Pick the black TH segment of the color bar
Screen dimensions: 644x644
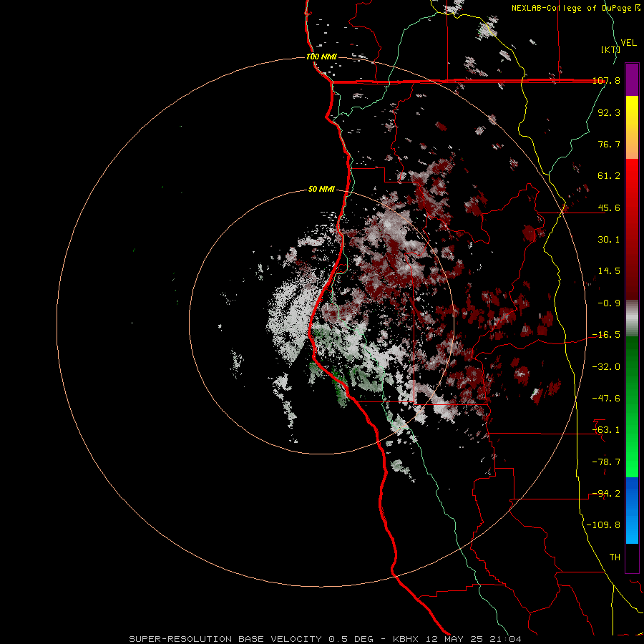click(632, 558)
